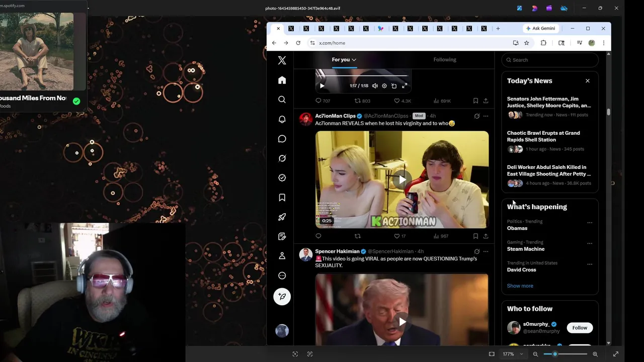Click the compose post button
The image size is (644, 362).
coord(282,297)
